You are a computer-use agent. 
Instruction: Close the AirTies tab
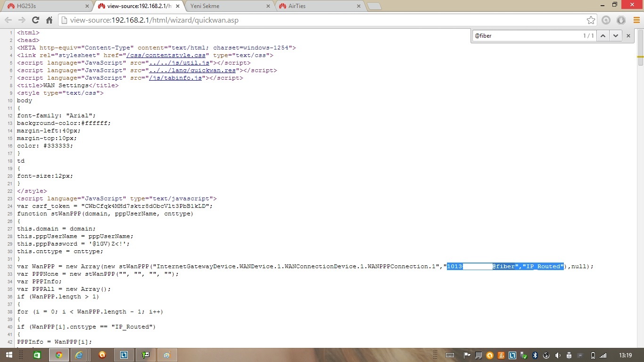pos(359,6)
